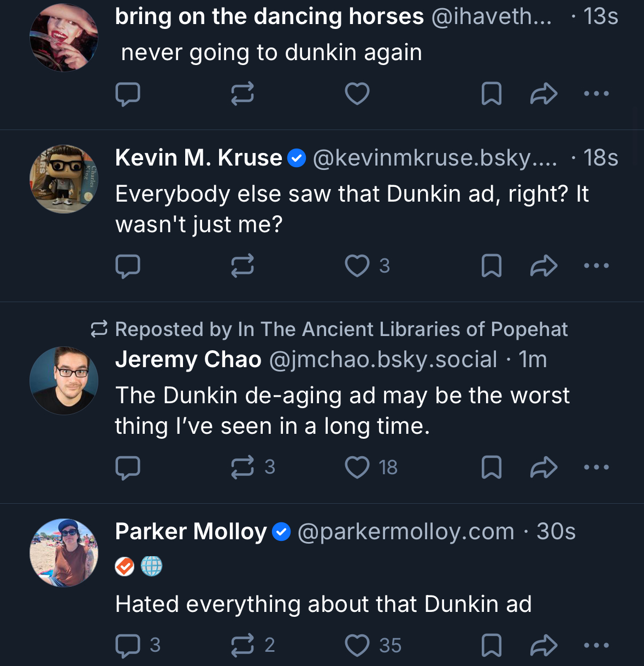
Task: Open more options on Jeremy Chao's post
Action: (x=596, y=468)
